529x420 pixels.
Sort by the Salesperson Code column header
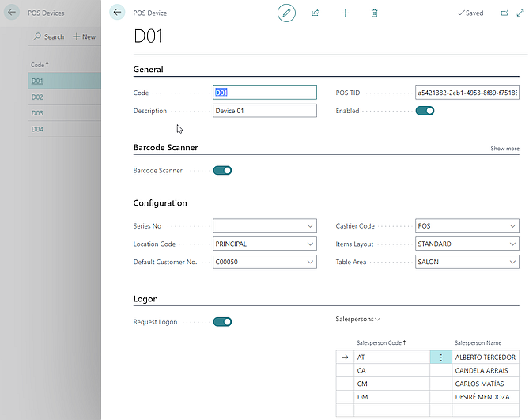tap(381, 342)
